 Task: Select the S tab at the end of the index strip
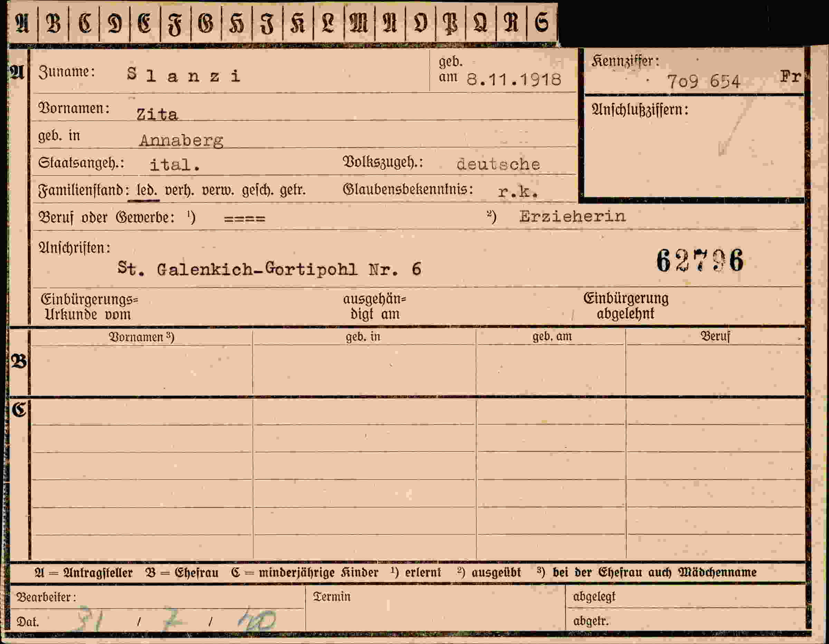click(542, 23)
